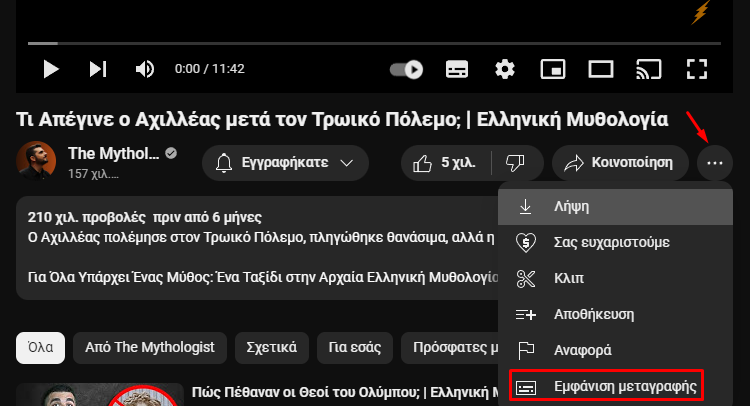Select Κλιπ menu item
Viewport: 750px width, 406px height.
(615, 278)
